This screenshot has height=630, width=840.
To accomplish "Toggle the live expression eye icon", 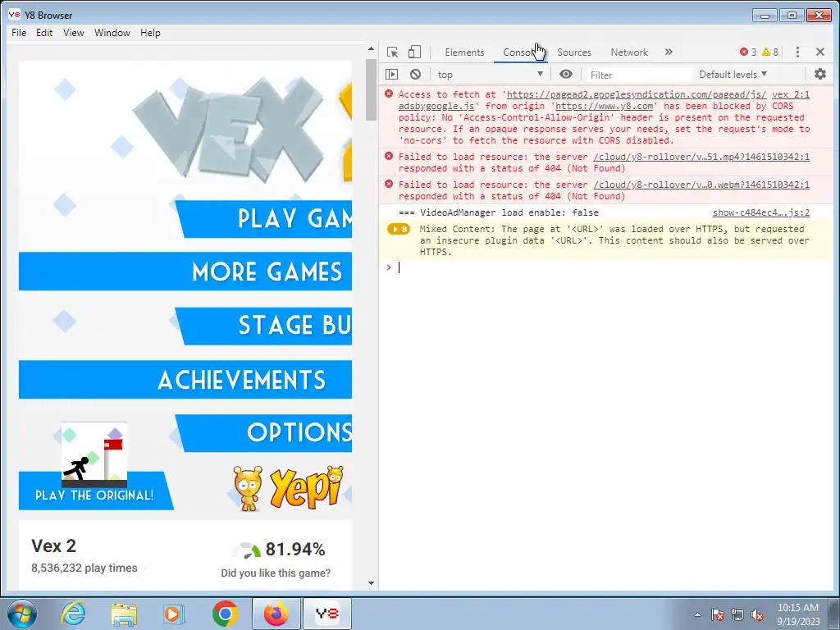I will (x=566, y=75).
